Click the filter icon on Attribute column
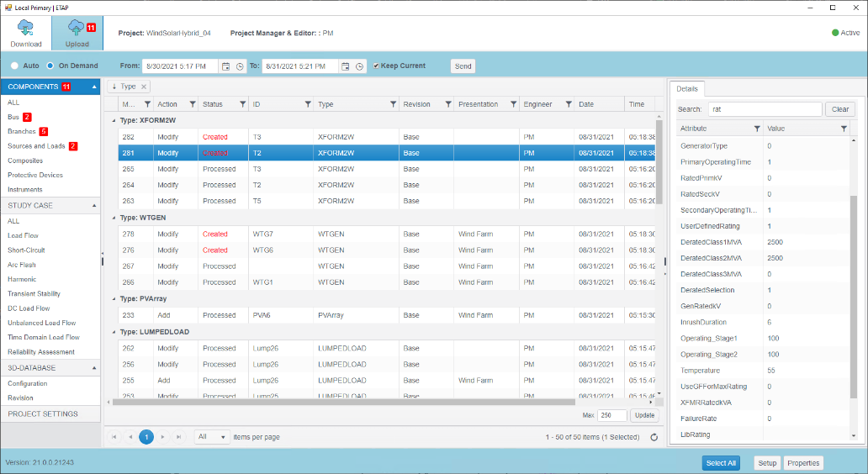The width and height of the screenshot is (868, 474). pyautogui.click(x=757, y=129)
